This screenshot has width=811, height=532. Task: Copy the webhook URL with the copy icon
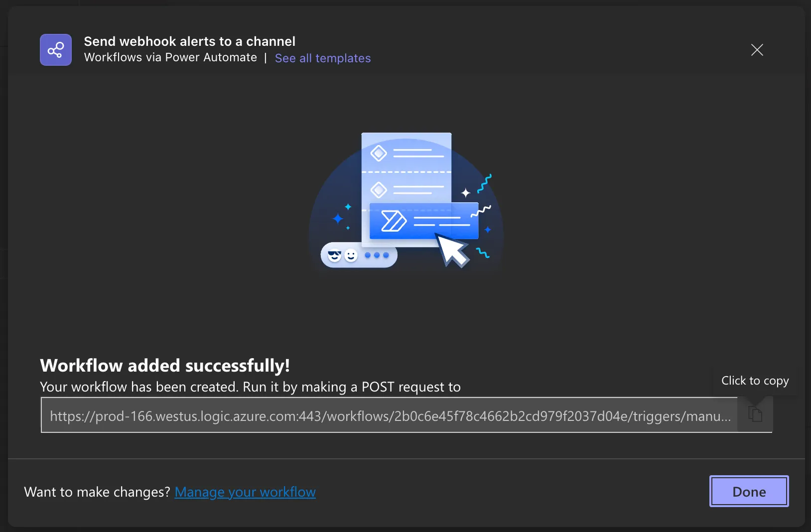(x=755, y=414)
